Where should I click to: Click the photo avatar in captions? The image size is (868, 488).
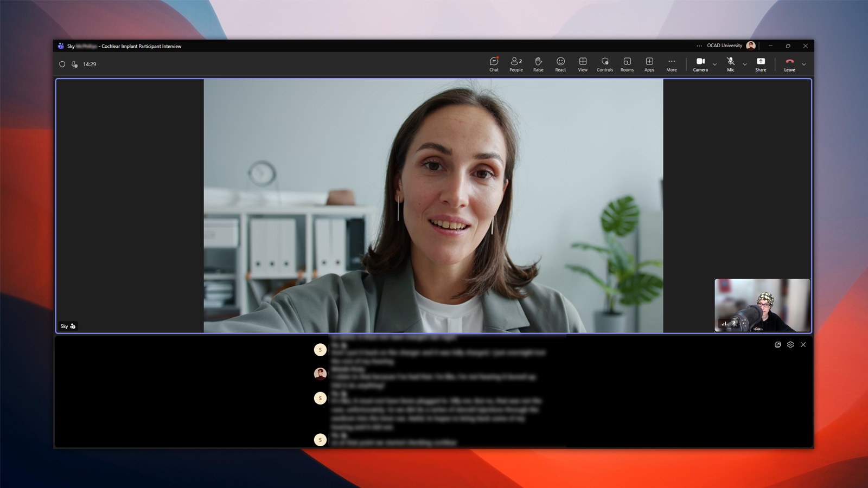(x=320, y=374)
